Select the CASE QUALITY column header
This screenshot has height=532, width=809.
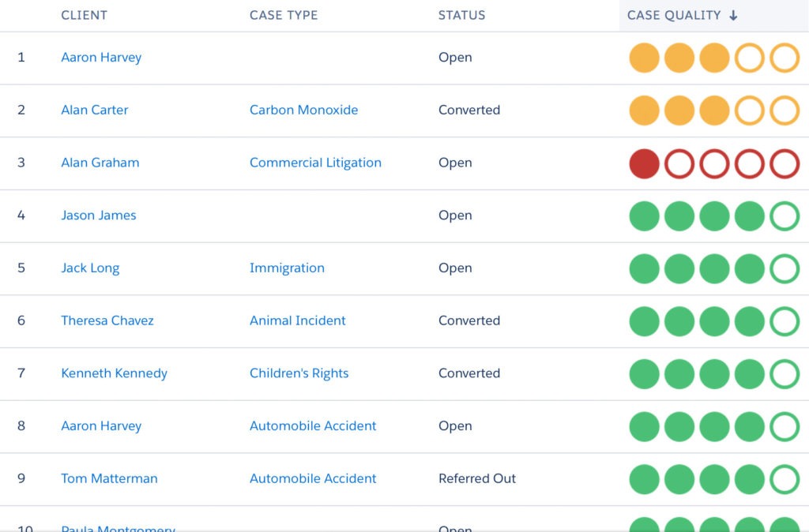tap(675, 14)
